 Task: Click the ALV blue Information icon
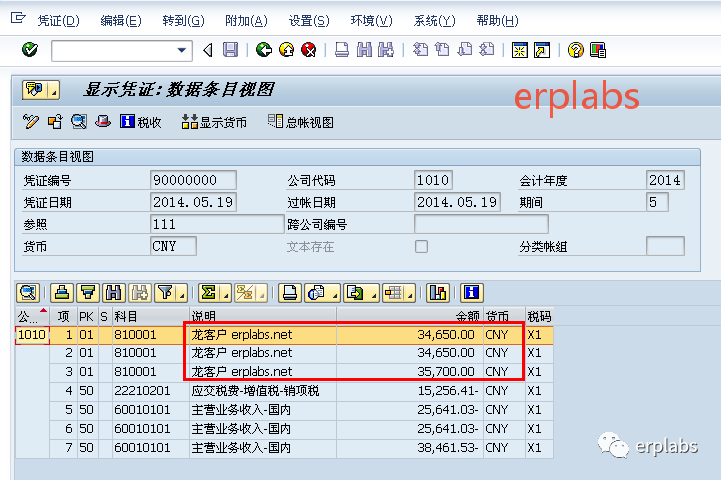pyautogui.click(x=471, y=292)
